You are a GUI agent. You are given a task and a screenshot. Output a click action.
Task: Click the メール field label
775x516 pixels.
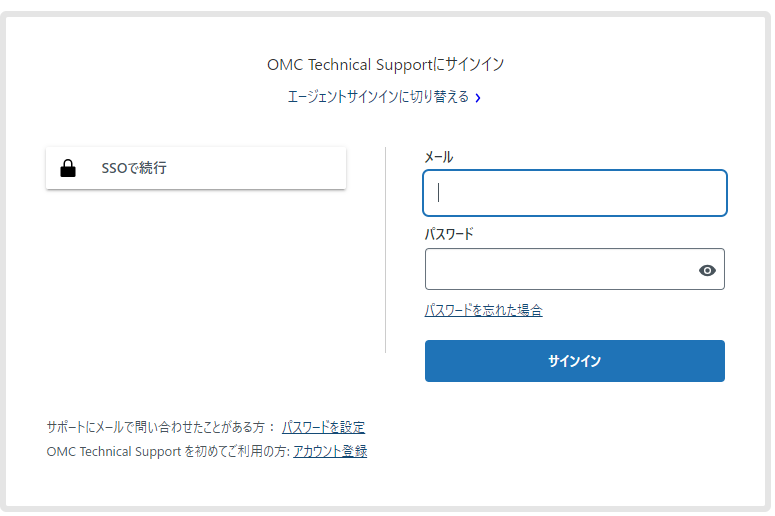coord(439,157)
